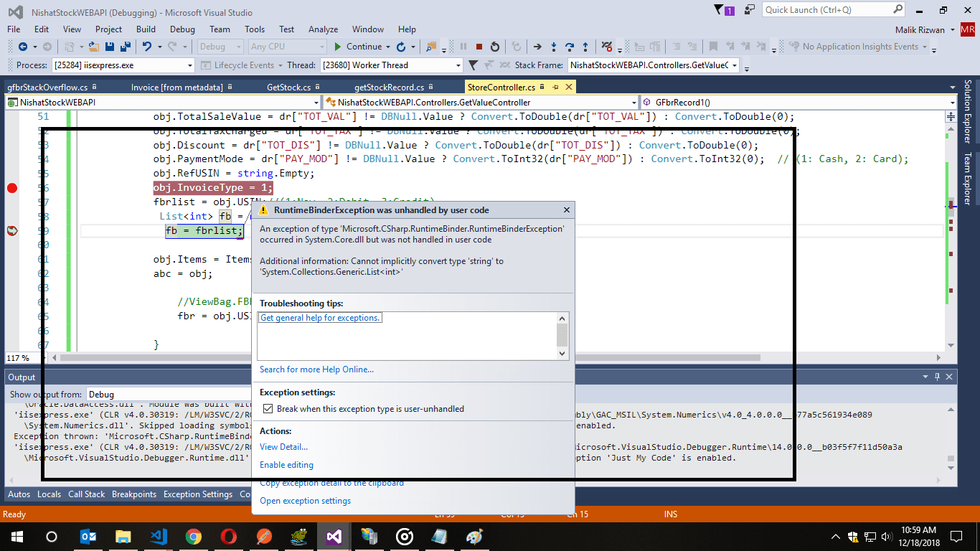Open the Action Center notification icon

[x=956, y=537]
